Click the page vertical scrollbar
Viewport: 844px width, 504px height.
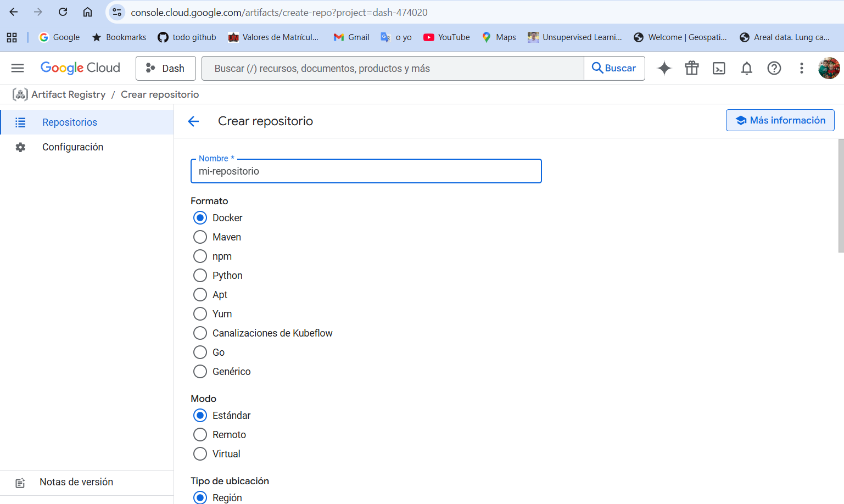click(x=841, y=195)
